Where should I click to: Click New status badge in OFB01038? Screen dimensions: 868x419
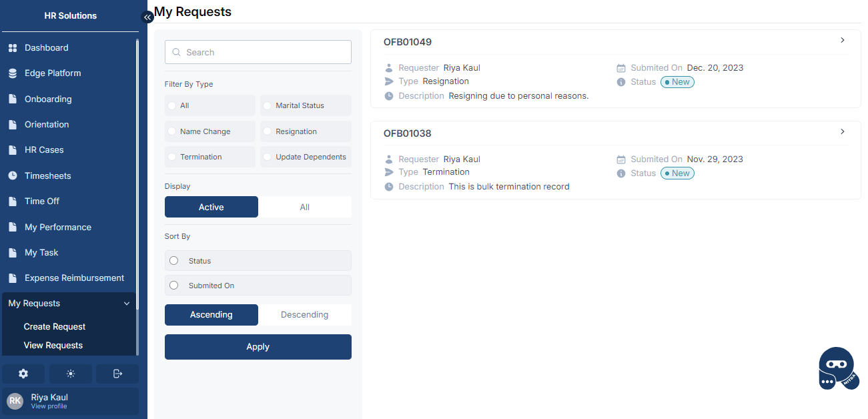677,173
